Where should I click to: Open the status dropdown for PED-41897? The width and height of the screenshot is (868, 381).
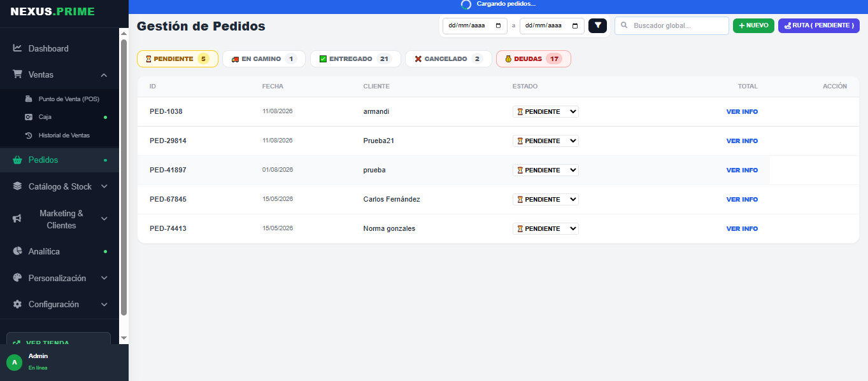(x=546, y=170)
